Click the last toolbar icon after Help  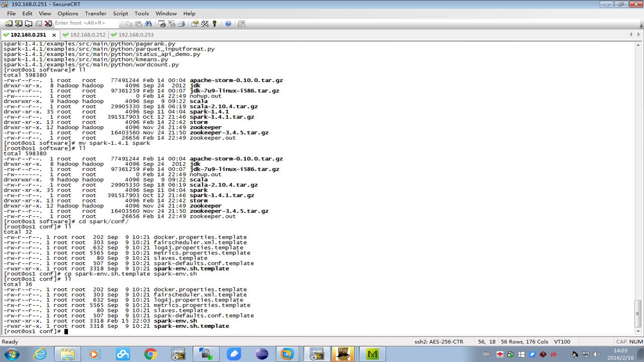coord(242,24)
